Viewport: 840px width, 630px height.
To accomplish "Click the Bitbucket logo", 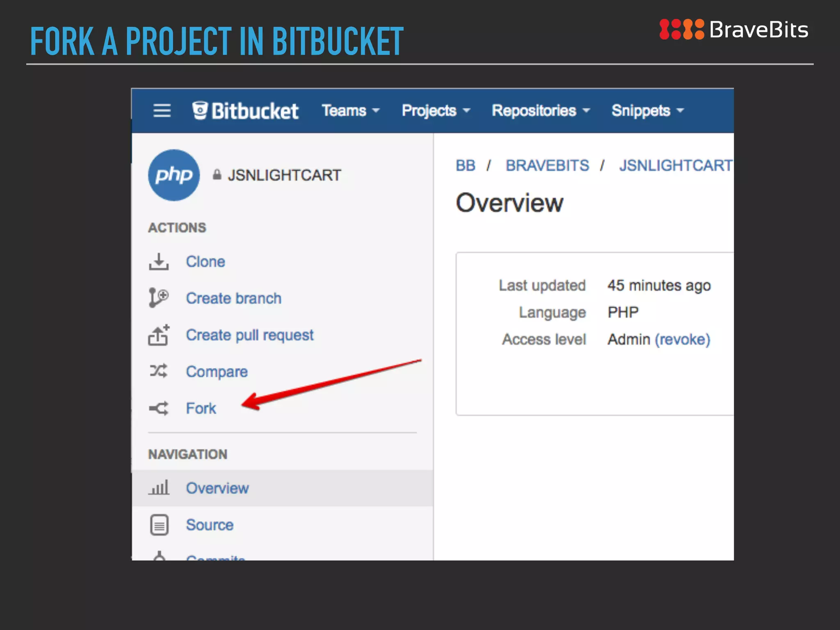I will pos(245,111).
